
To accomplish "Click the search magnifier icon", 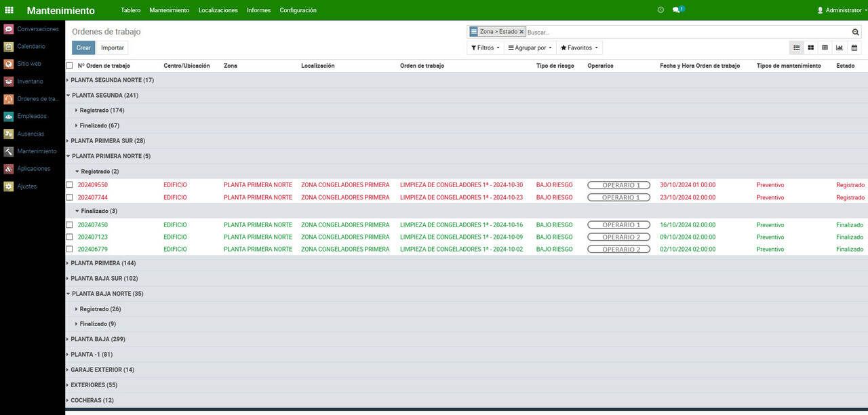I will [x=856, y=32].
